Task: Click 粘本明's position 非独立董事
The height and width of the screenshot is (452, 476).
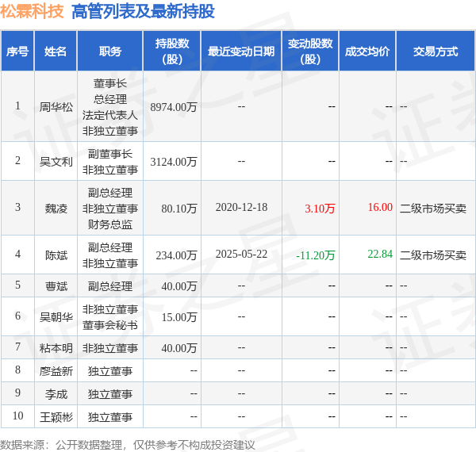Action: click(110, 348)
